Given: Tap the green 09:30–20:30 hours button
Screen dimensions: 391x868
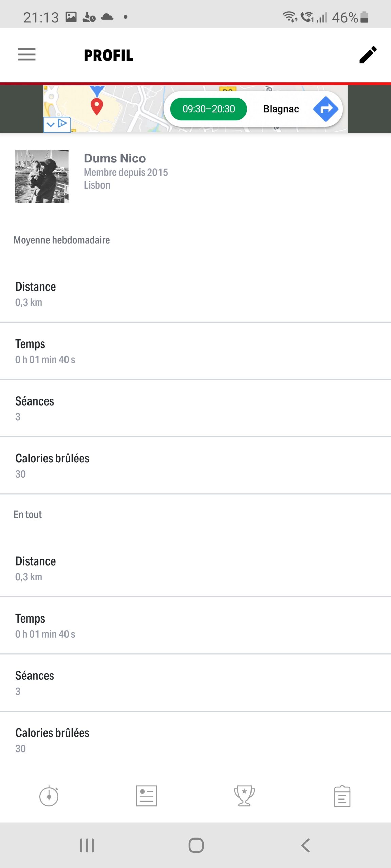Looking at the screenshot, I should [208, 109].
